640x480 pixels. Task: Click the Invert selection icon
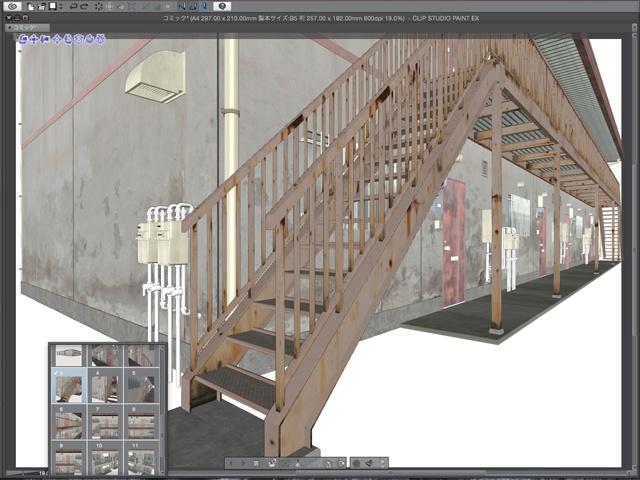coord(156,7)
